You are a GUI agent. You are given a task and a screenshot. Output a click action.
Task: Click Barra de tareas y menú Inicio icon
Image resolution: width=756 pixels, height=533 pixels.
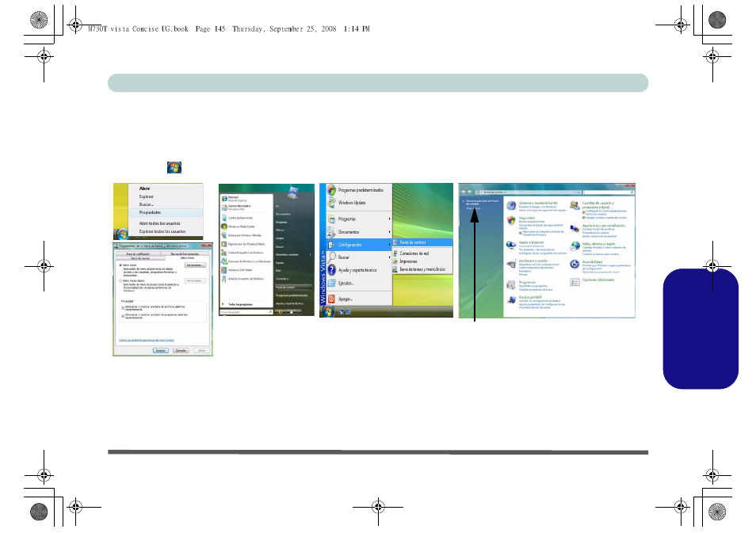tap(395, 269)
